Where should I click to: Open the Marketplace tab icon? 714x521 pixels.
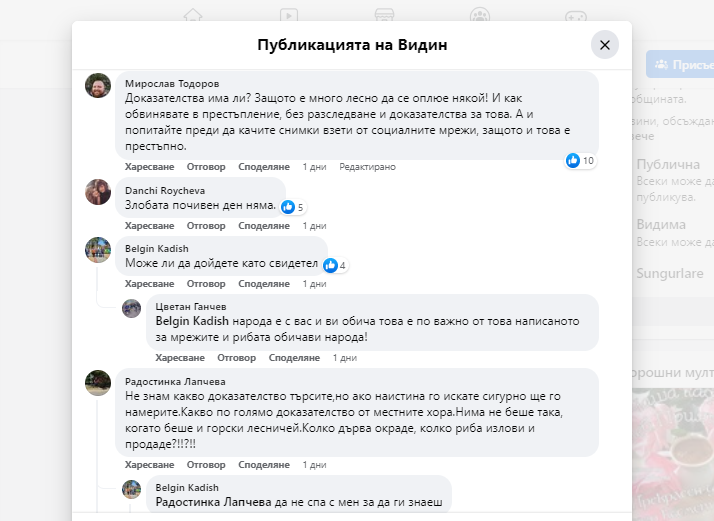(384, 15)
